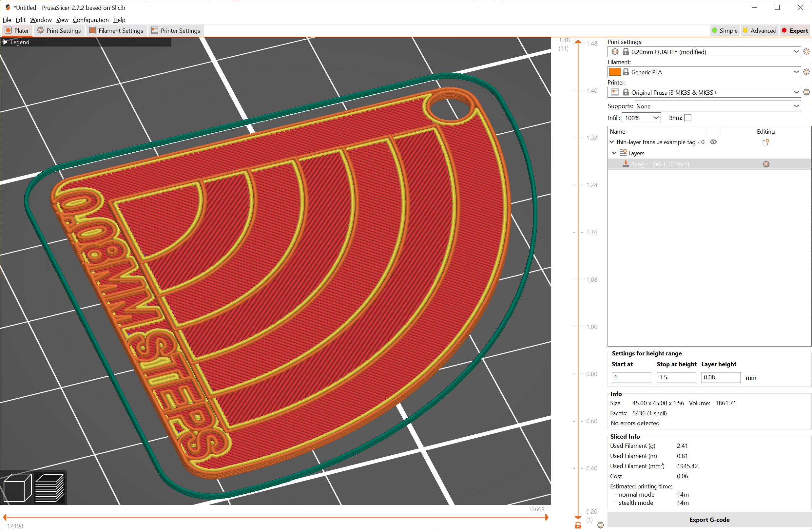Switch to Printer Settings tab
The width and height of the screenshot is (812, 530).
pos(176,31)
